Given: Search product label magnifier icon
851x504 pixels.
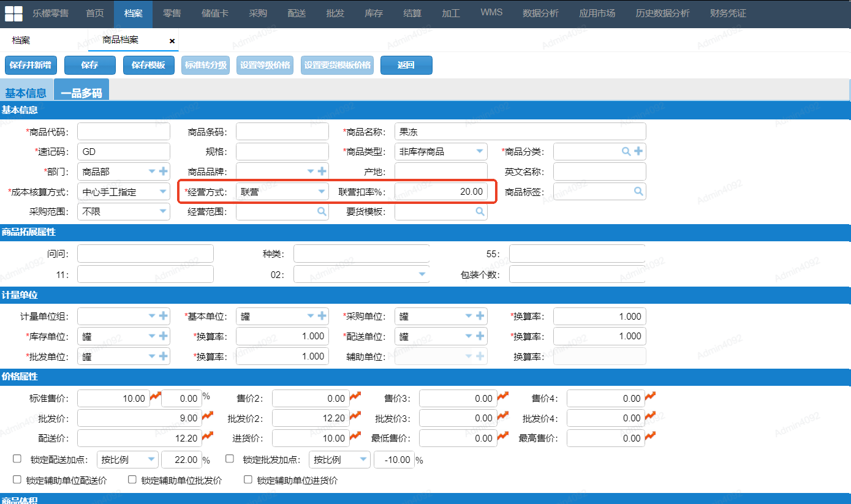Looking at the screenshot, I should tap(638, 191).
